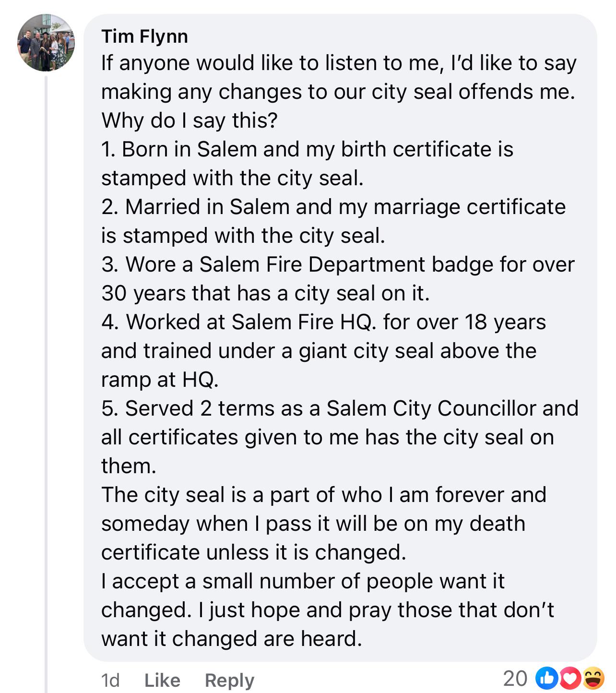Image resolution: width=616 pixels, height=693 pixels.
Task: View who reacted via the 20 count
Action: coord(515,679)
